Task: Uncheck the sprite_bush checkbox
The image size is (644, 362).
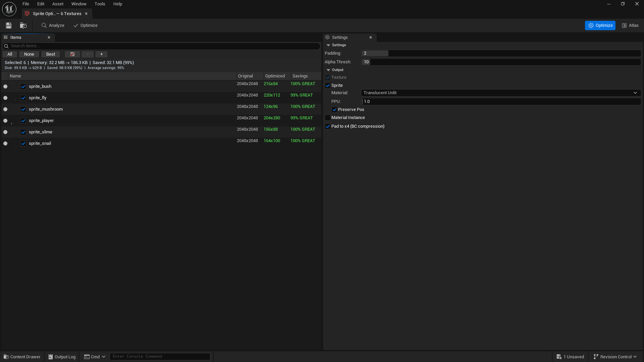Action: tap(23, 86)
